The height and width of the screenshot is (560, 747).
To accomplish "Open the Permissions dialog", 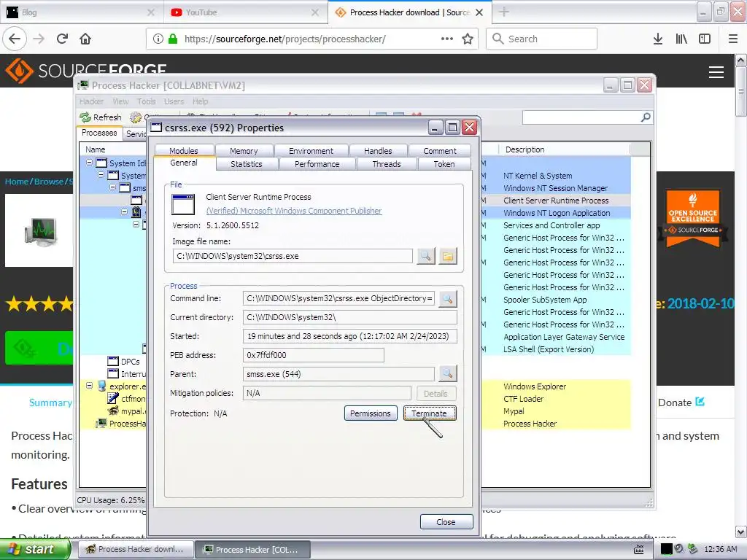I will pyautogui.click(x=370, y=413).
